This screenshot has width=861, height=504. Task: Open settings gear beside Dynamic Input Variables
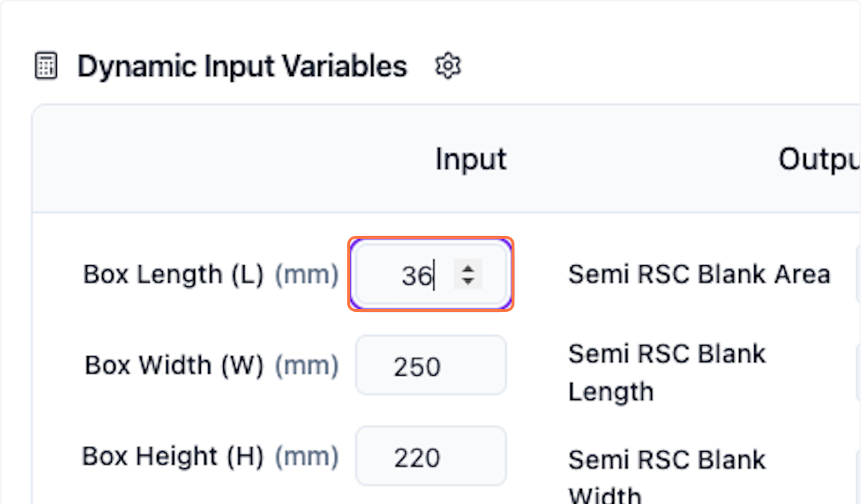[448, 67]
